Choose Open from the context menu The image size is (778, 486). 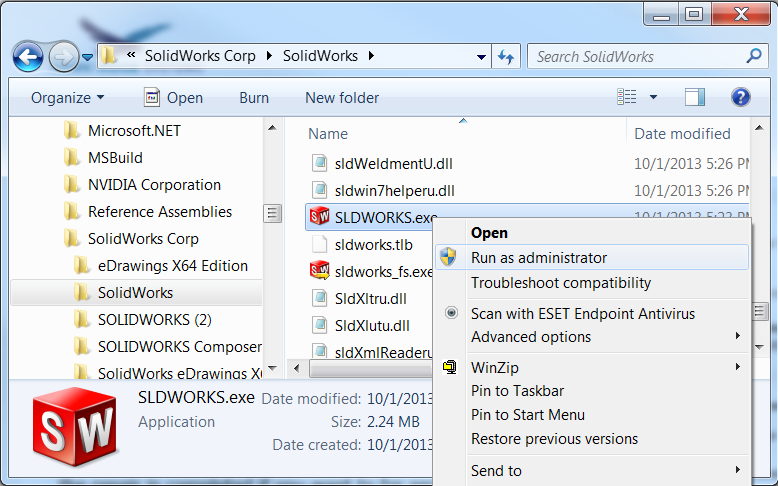point(489,233)
